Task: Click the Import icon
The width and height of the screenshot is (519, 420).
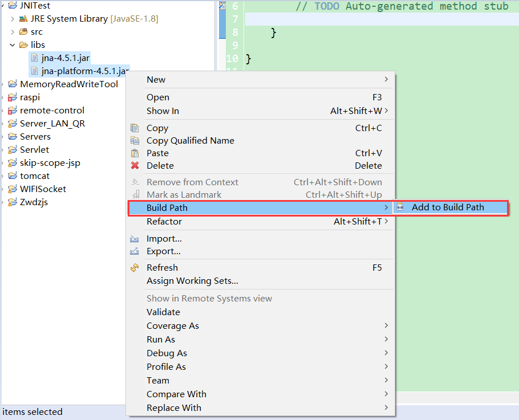Action: (135, 239)
